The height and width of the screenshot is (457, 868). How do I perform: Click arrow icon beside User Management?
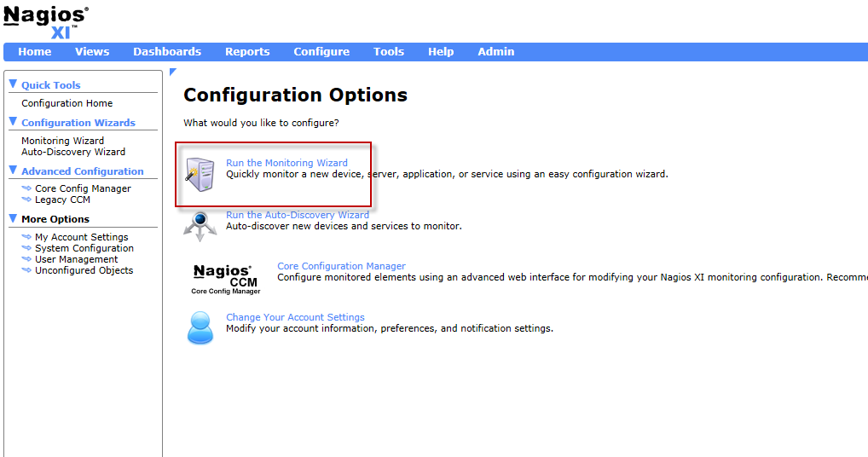(26, 259)
